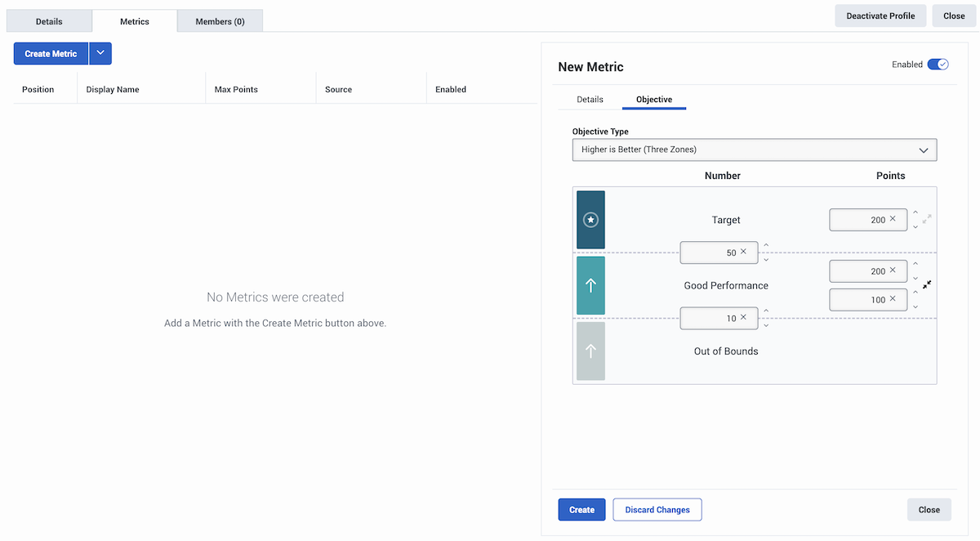This screenshot has height=541, width=980.
Task: Increase the 50 threshold with its up stepper
Action: (765, 244)
